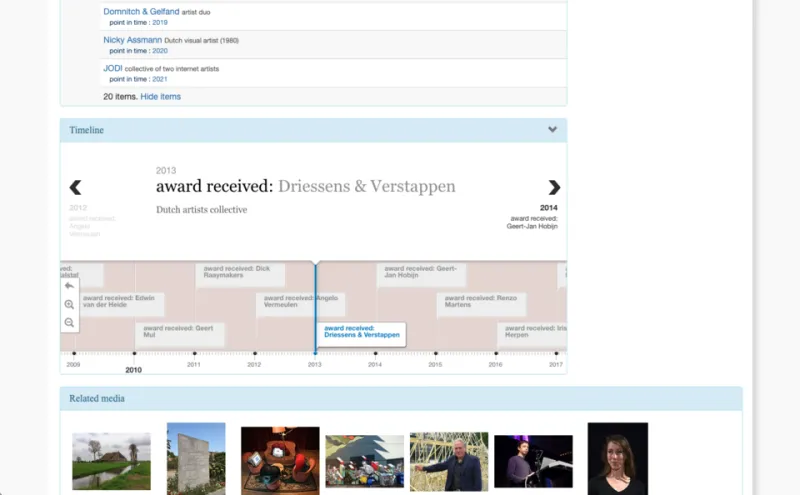800x495 pixels.
Task: Click the Timeline panel header
Action: click(313, 130)
